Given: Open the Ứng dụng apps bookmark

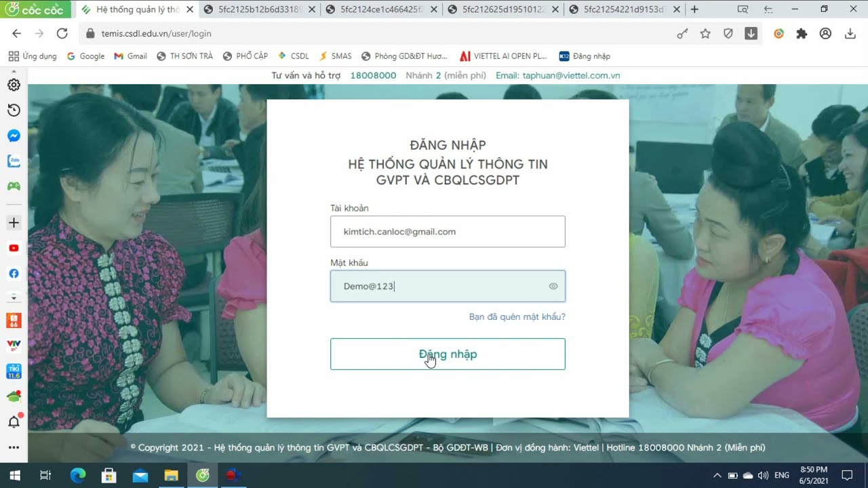Looking at the screenshot, I should click(33, 56).
